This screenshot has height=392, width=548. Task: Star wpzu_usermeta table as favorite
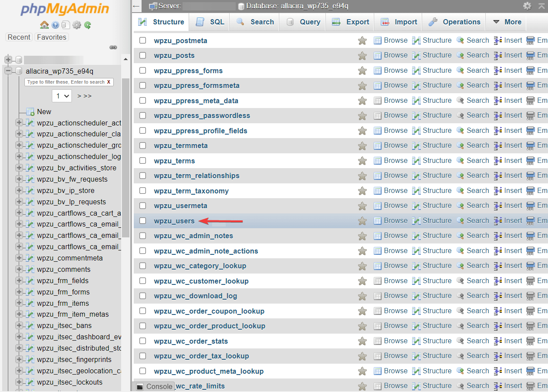click(362, 206)
